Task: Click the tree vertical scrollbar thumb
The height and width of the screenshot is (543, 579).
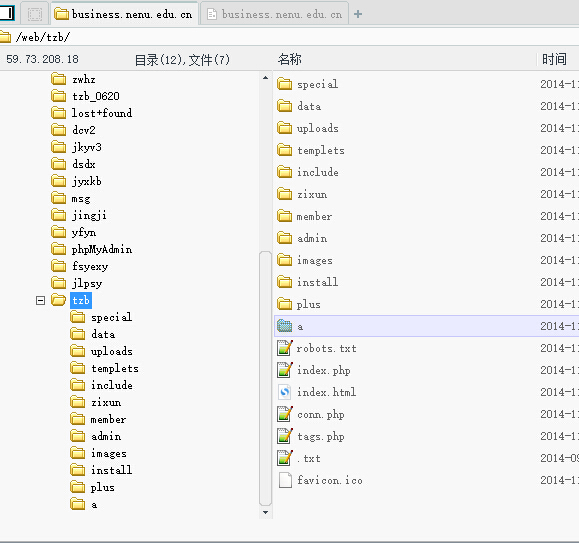Action: point(265,378)
